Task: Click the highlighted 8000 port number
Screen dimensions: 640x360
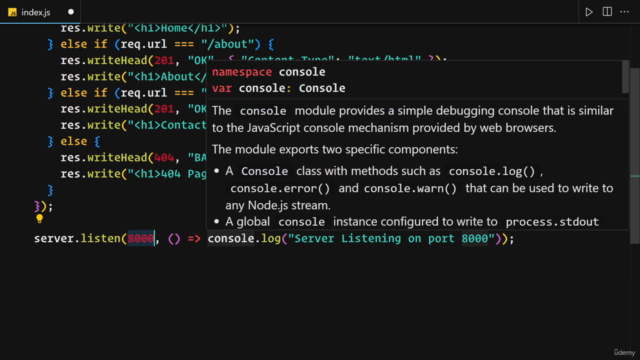Action: [141, 238]
